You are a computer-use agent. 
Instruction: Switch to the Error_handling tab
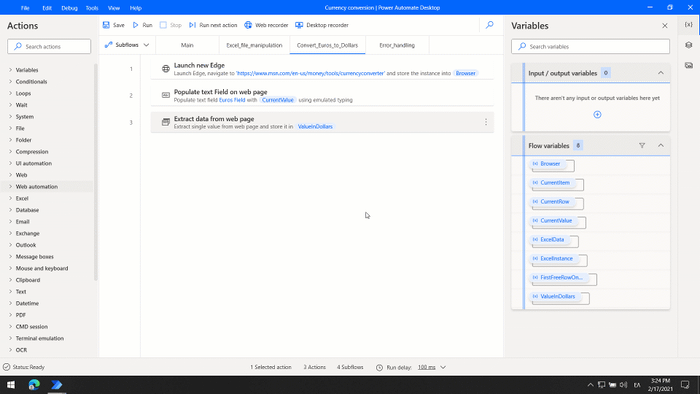397,45
